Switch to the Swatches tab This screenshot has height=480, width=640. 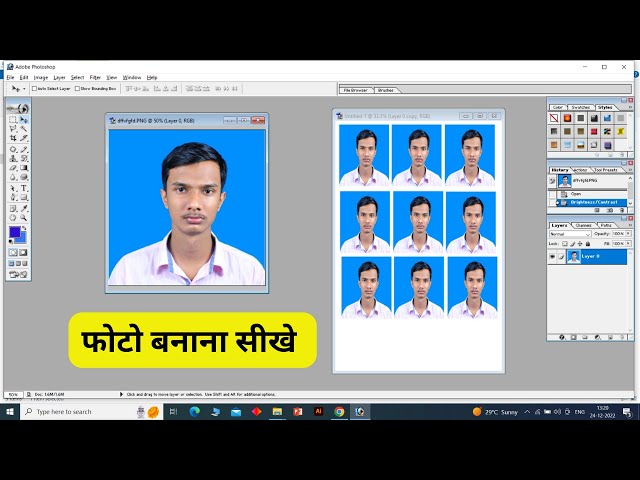point(580,107)
